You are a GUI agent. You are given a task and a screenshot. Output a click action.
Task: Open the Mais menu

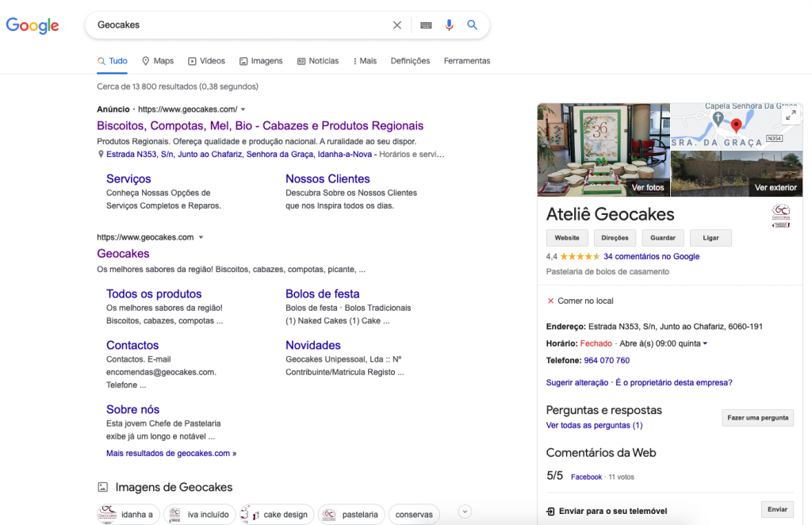tap(365, 61)
